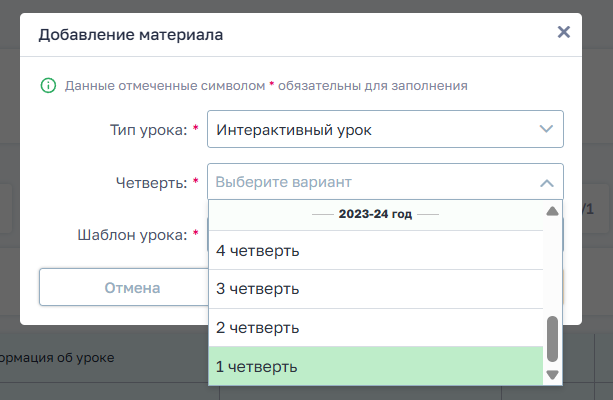
Task: Click the chevron arrow beside Интерактивный урок
Action: click(x=546, y=129)
